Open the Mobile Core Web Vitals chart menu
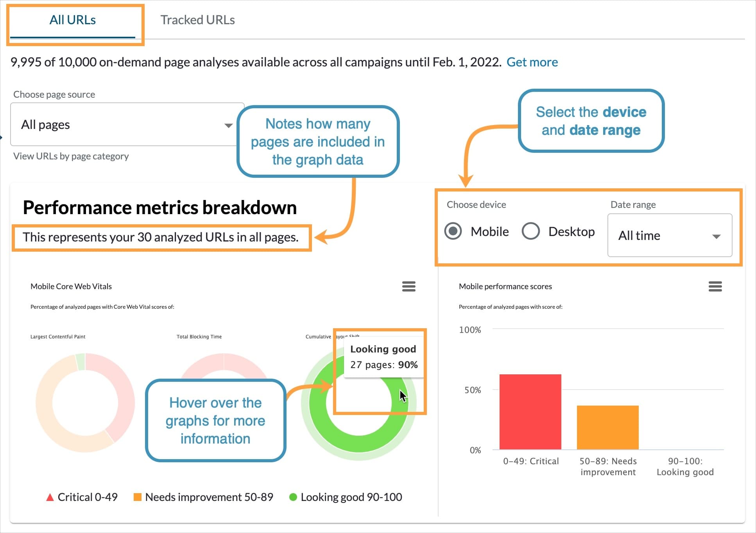Image resolution: width=756 pixels, height=533 pixels. pos(409,286)
